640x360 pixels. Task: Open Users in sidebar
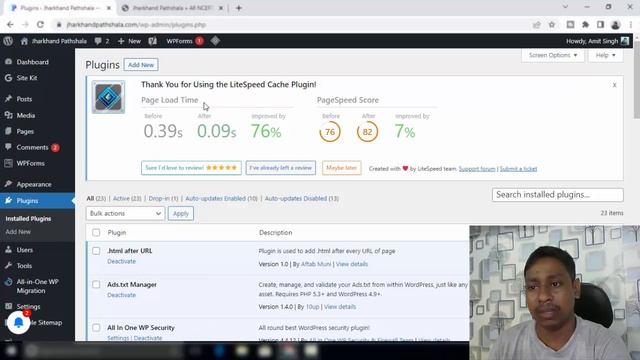[x=24, y=250]
